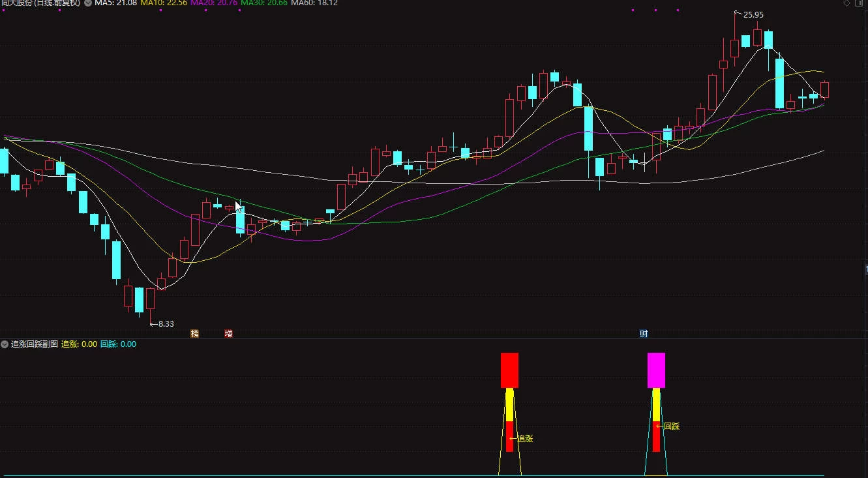The image size is (868, 478).
Task: Click the panel icon in top-right corner
Action: tap(858, 3)
